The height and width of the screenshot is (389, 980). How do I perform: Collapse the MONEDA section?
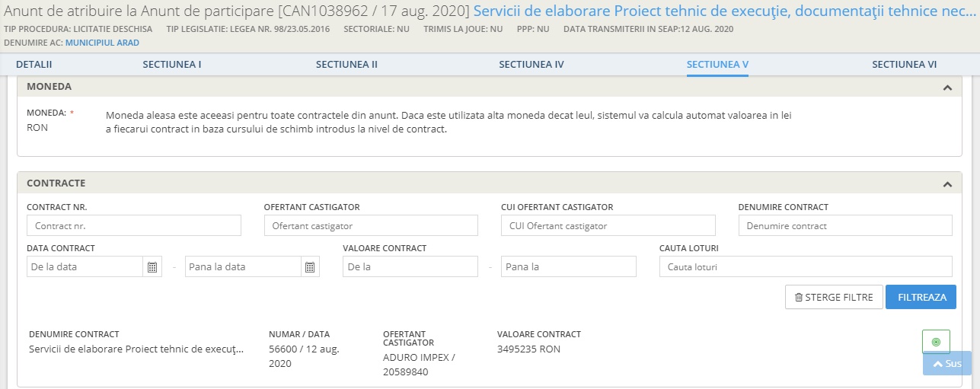click(947, 88)
